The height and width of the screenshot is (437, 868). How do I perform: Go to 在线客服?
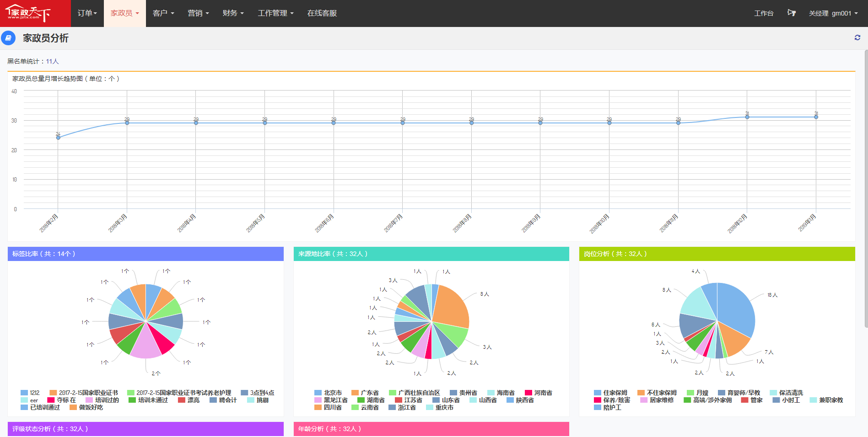pyautogui.click(x=322, y=13)
